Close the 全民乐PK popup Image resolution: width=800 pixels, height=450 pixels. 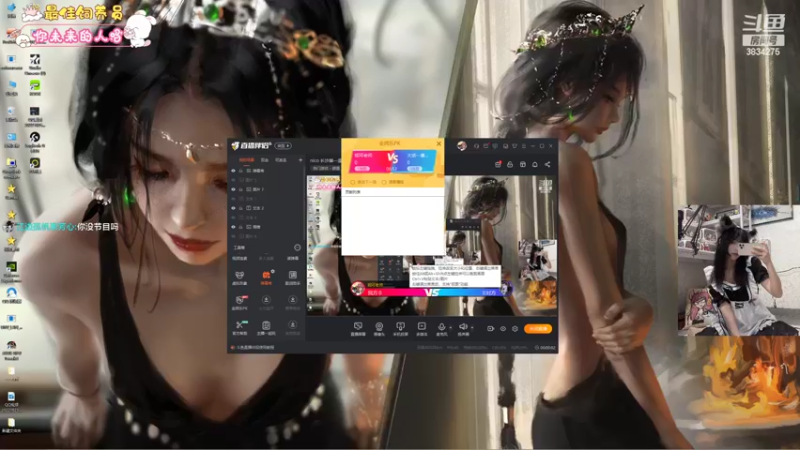(439, 143)
